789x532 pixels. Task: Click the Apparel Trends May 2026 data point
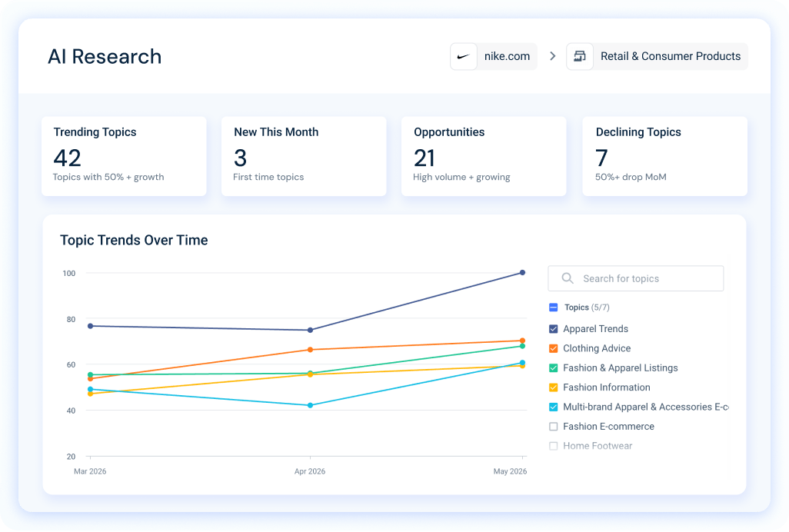(522, 273)
